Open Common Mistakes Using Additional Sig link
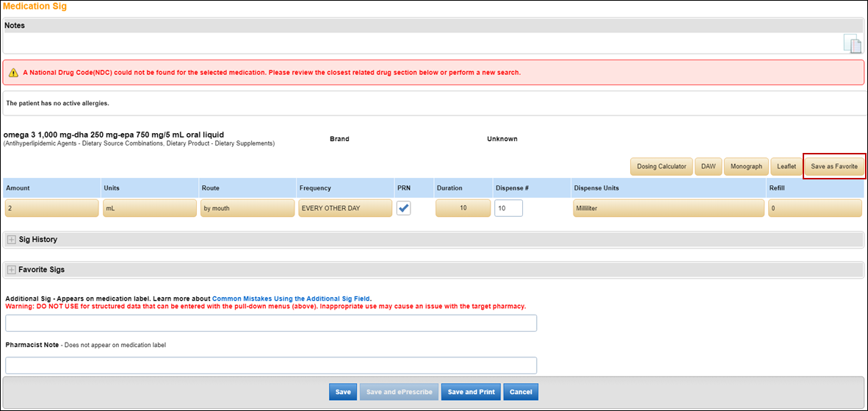The width and height of the screenshot is (868, 411). tap(291, 298)
